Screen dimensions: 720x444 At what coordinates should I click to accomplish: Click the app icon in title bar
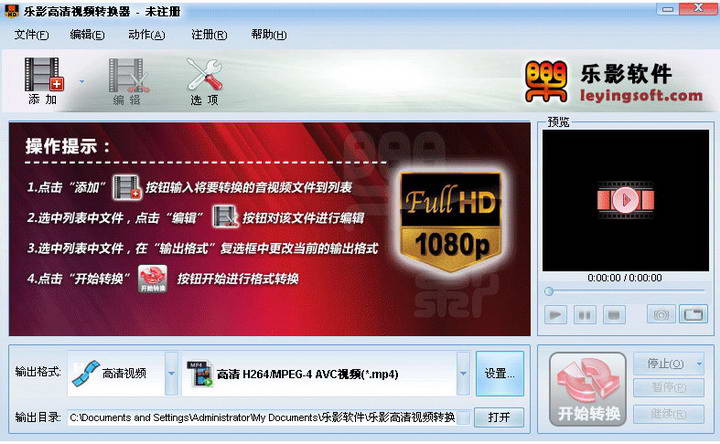pos(11,11)
